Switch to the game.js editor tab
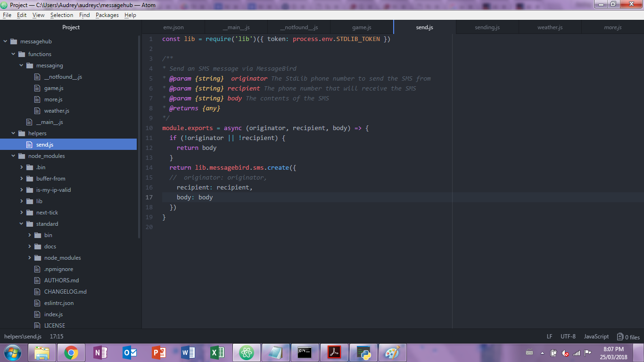644x362 pixels. click(362, 27)
